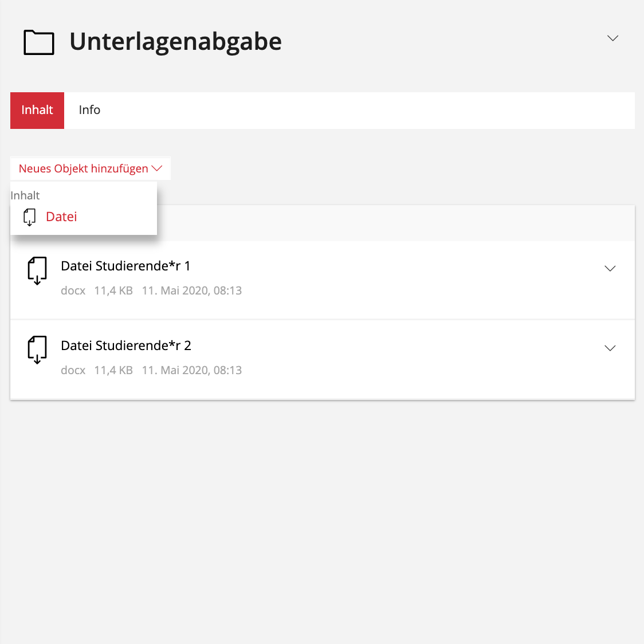Open the actions chevron for Datei Studierende*r 1
The height and width of the screenshot is (644, 644).
[x=610, y=269]
